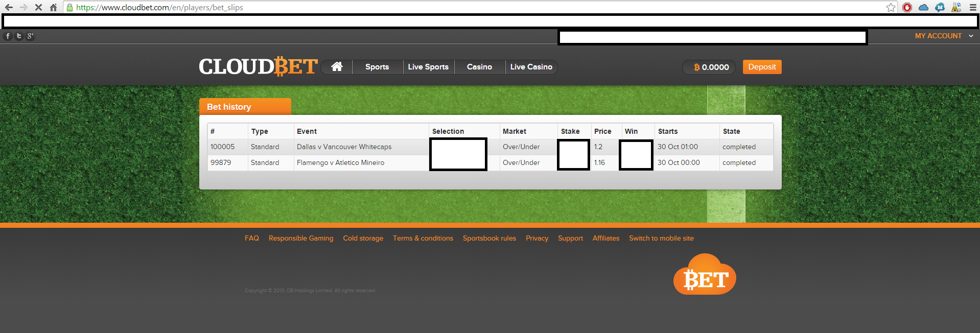Select Dallas v Vancouver Whitecaps event
This screenshot has height=333, width=980.
[x=344, y=147]
